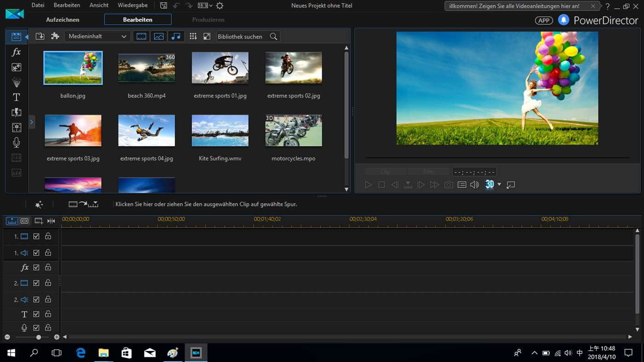Image resolution: width=644 pixels, height=362 pixels.
Task: Toggle the show images filter
Action: coord(159,36)
